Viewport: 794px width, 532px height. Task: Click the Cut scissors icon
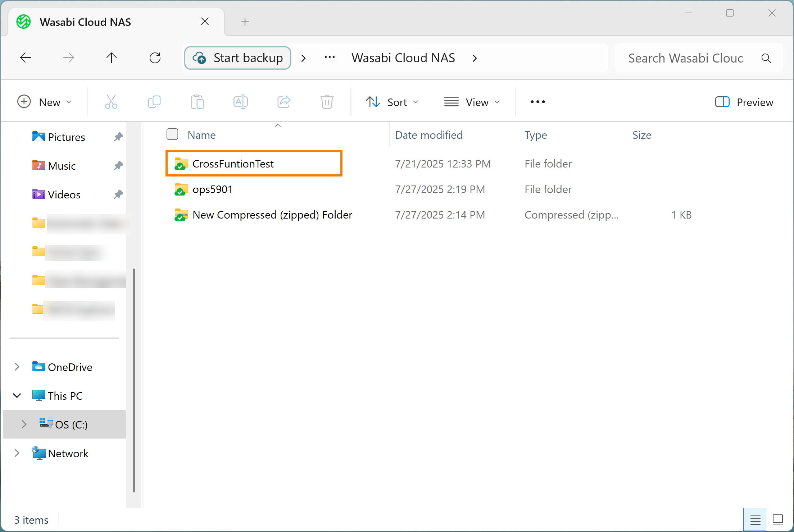(x=111, y=102)
